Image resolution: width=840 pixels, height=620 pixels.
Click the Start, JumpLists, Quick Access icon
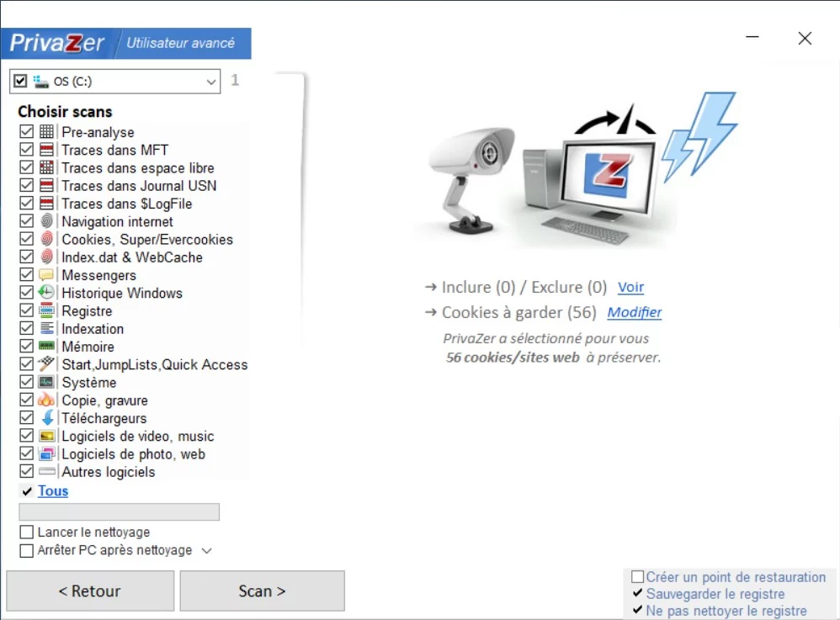[x=46, y=363]
